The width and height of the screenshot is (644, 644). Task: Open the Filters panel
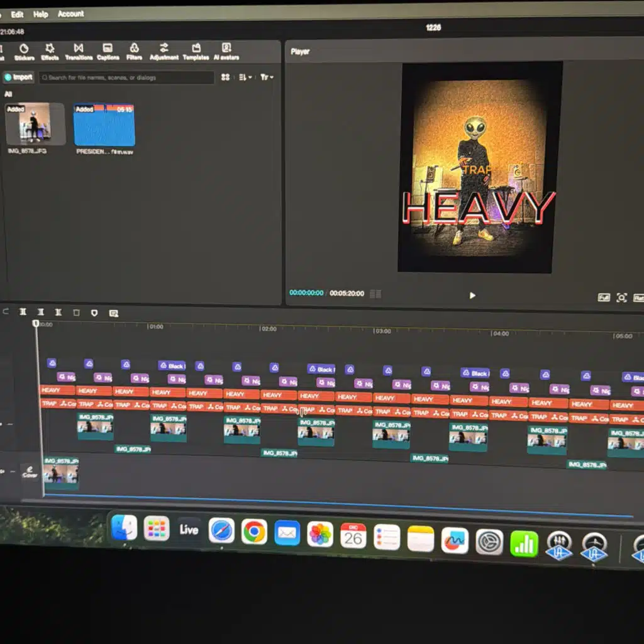click(134, 52)
